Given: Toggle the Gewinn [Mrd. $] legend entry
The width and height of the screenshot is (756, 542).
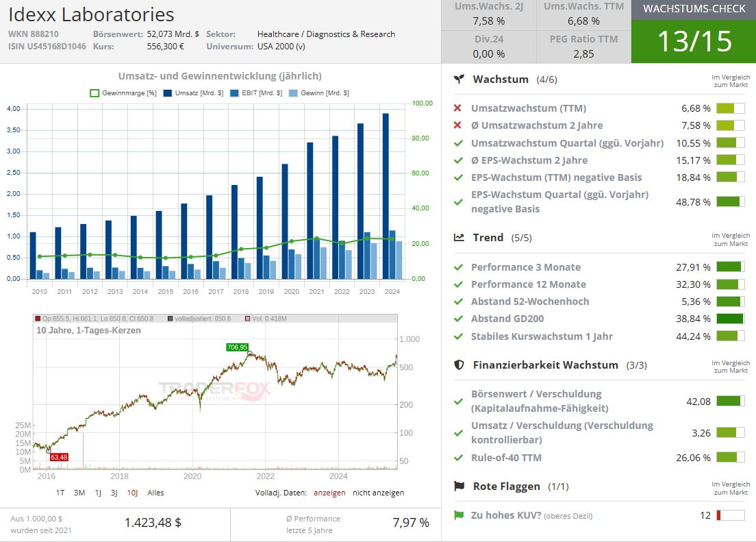Looking at the screenshot, I should (x=318, y=93).
